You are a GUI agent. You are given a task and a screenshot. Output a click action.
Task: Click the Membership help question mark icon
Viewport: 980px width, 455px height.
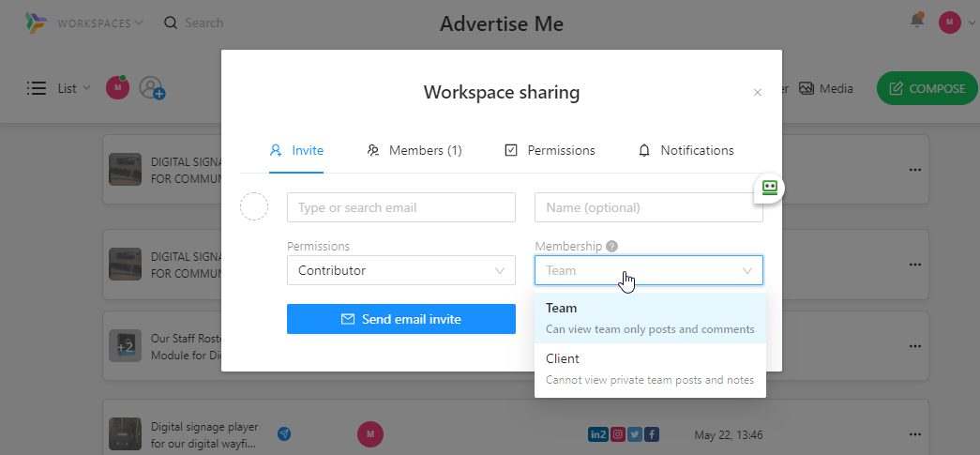click(x=611, y=247)
